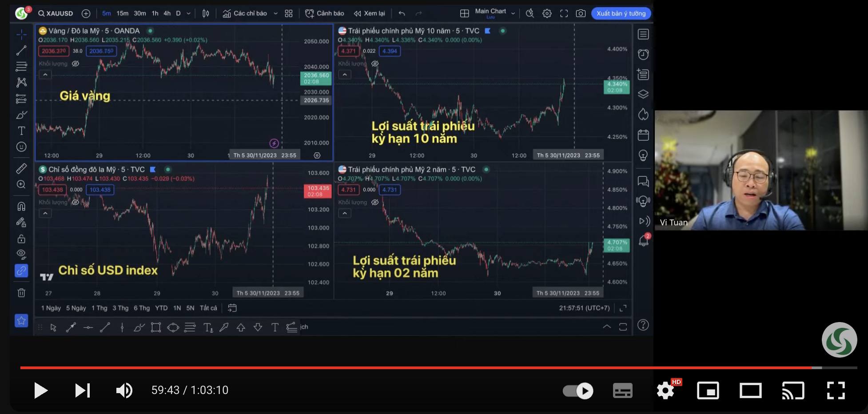
Task: Select the trend line drawing tool
Action: point(21,51)
